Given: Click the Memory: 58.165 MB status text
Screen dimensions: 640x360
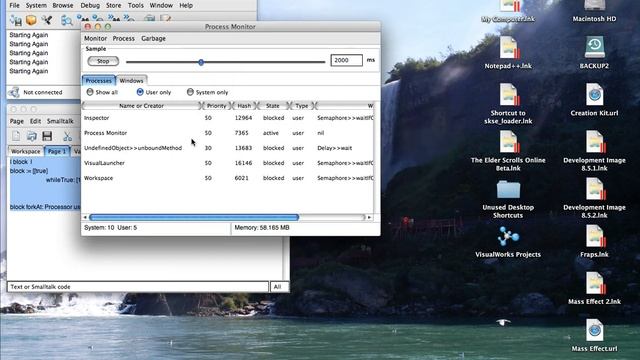Looking at the screenshot, I should tap(262, 228).
